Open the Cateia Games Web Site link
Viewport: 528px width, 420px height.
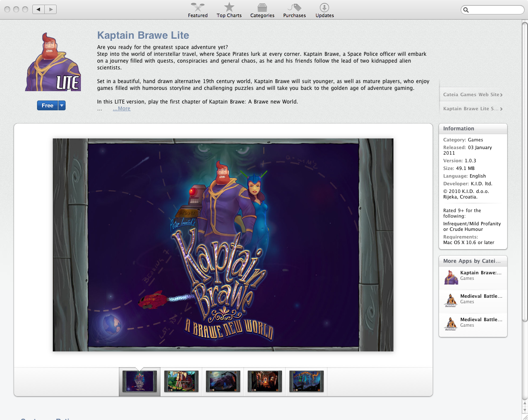[473, 95]
